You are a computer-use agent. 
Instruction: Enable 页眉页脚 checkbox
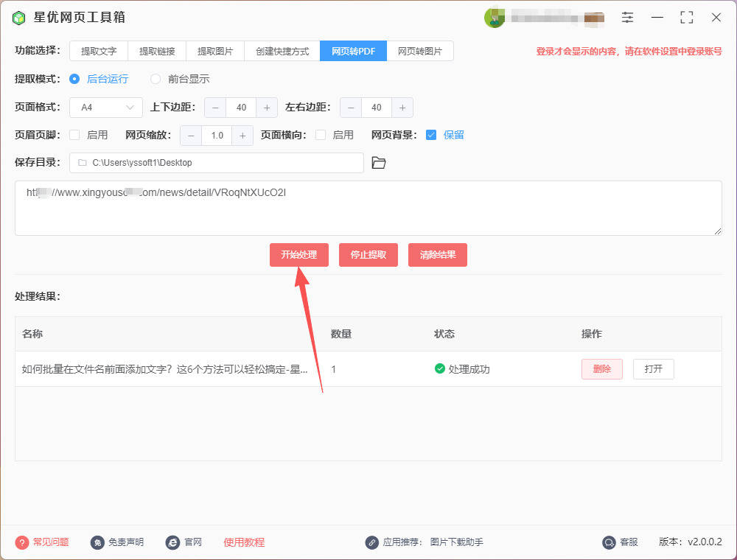tap(74, 136)
